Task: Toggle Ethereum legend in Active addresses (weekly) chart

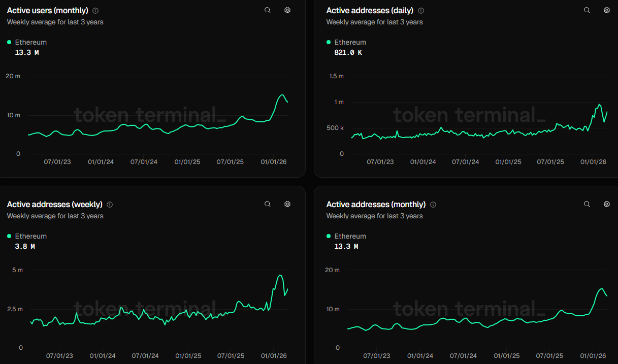Action: click(30, 236)
